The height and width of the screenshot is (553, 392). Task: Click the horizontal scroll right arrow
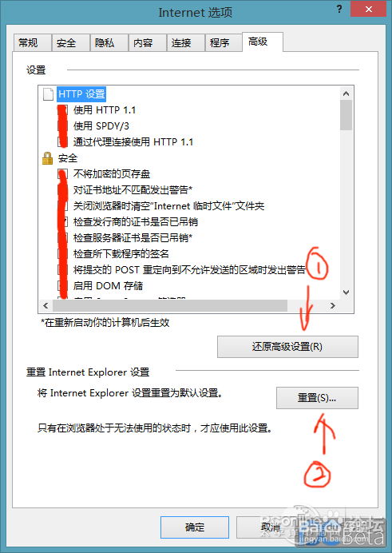tap(333, 305)
